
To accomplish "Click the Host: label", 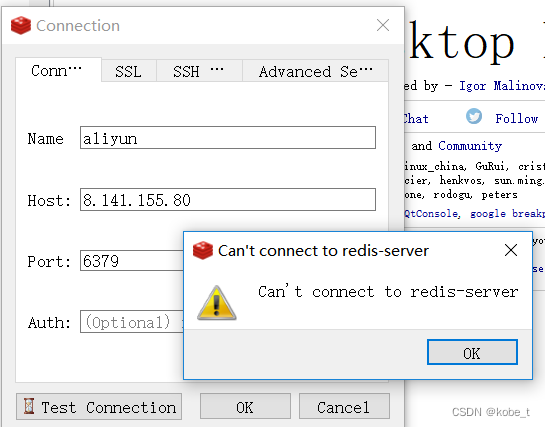I will point(49,200).
